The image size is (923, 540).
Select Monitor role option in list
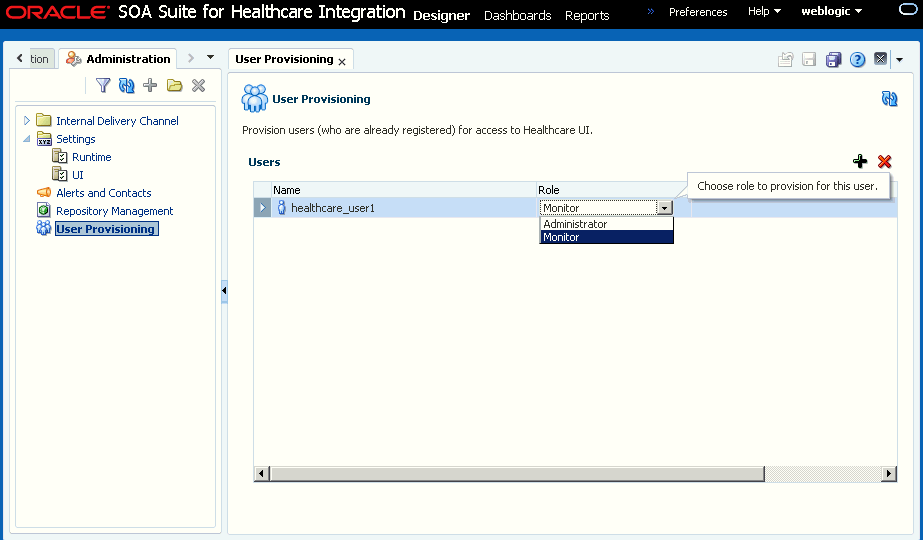click(606, 237)
